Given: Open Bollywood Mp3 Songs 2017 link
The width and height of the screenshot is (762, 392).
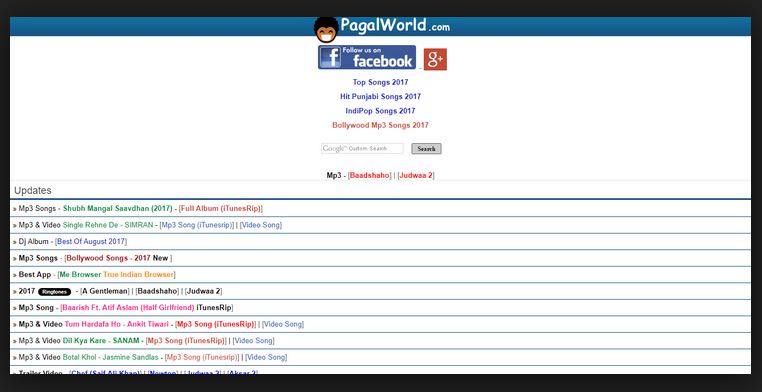Looking at the screenshot, I should tap(381, 125).
